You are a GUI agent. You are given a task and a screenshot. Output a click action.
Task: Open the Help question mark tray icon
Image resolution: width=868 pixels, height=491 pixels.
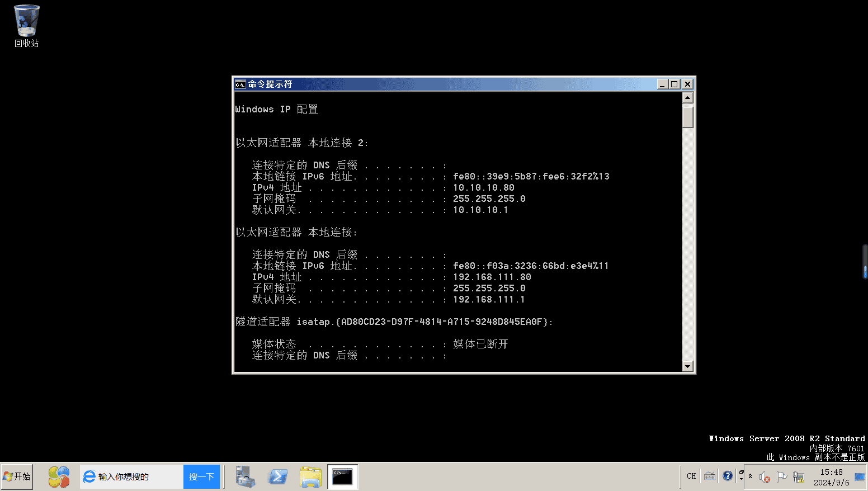(x=728, y=476)
